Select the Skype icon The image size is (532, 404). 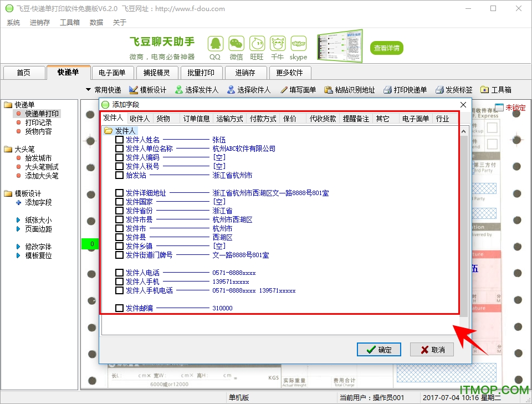pos(298,42)
